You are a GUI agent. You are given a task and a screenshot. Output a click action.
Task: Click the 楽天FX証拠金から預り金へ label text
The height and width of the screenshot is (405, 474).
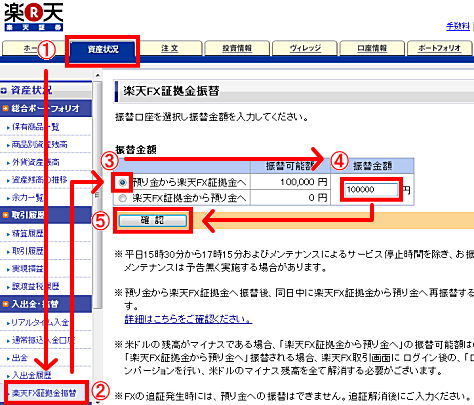tap(189, 198)
